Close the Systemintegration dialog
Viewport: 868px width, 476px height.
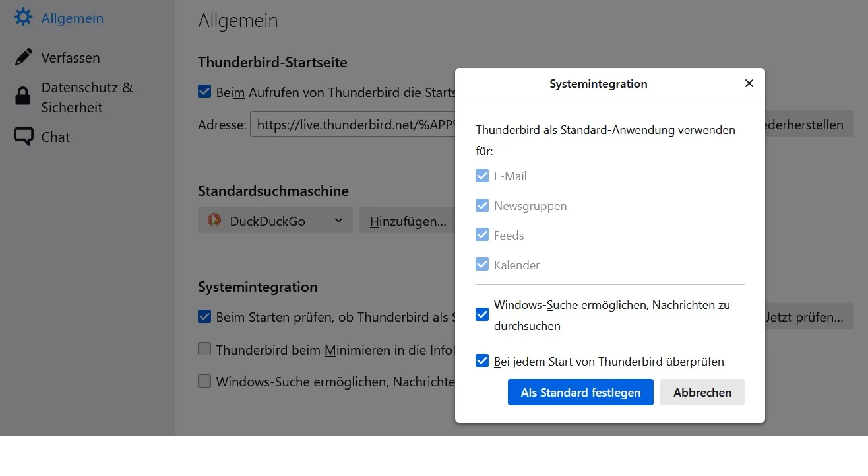pos(749,83)
